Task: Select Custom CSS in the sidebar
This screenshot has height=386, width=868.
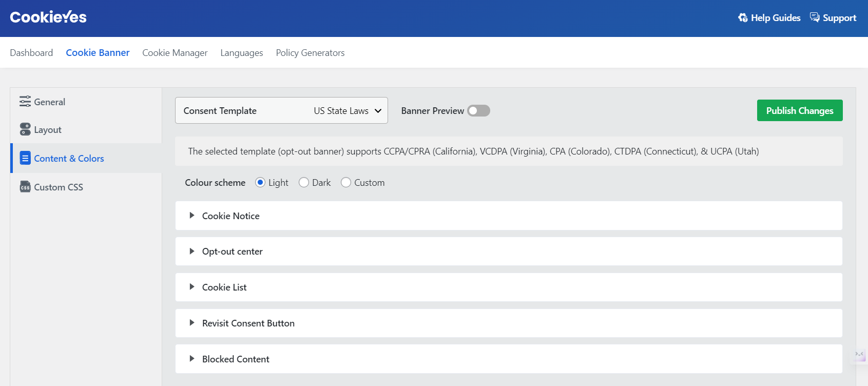Action: click(87, 187)
